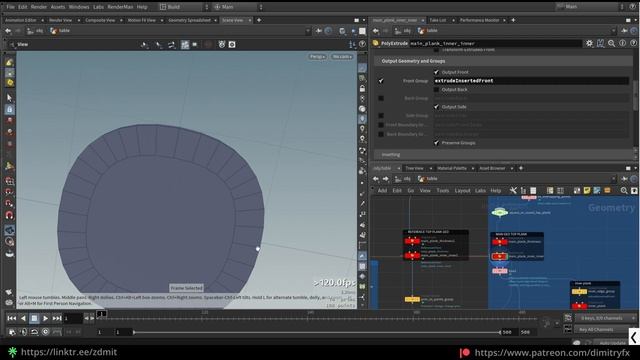640x360 pixels.
Task: Select the arrow Select tool in left toolbar
Action: (x=9, y=98)
